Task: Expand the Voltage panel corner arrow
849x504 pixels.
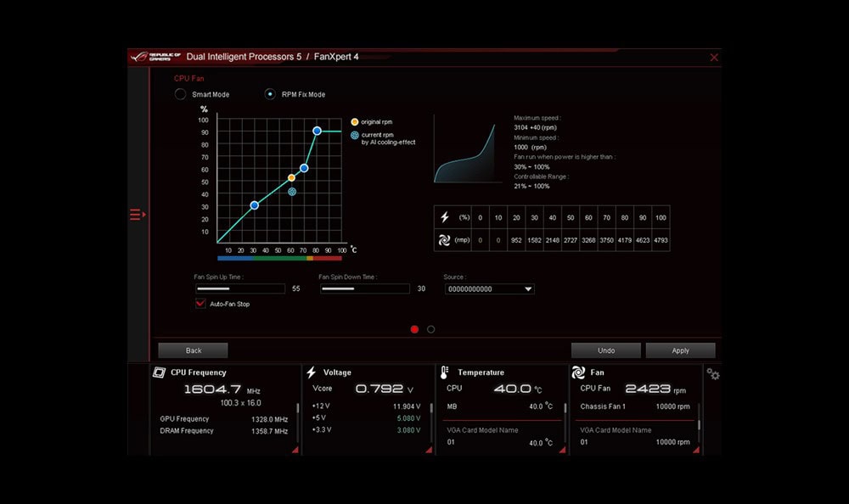Action: click(x=429, y=450)
